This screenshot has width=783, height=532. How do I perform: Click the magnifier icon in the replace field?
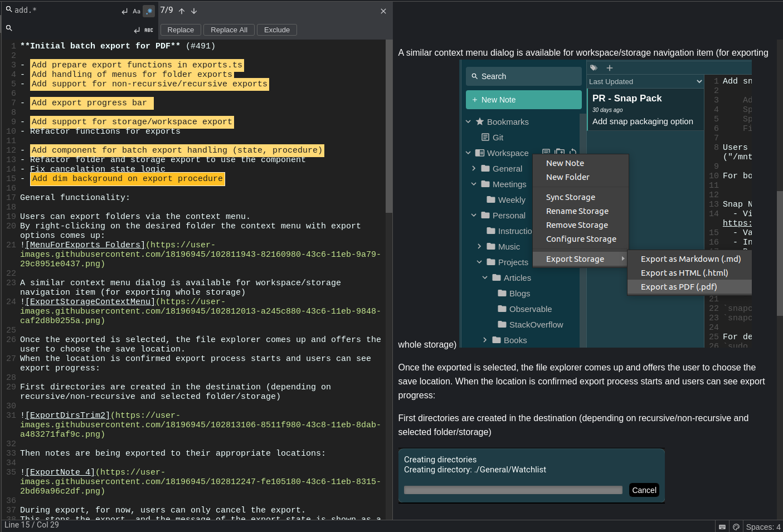pos(9,28)
